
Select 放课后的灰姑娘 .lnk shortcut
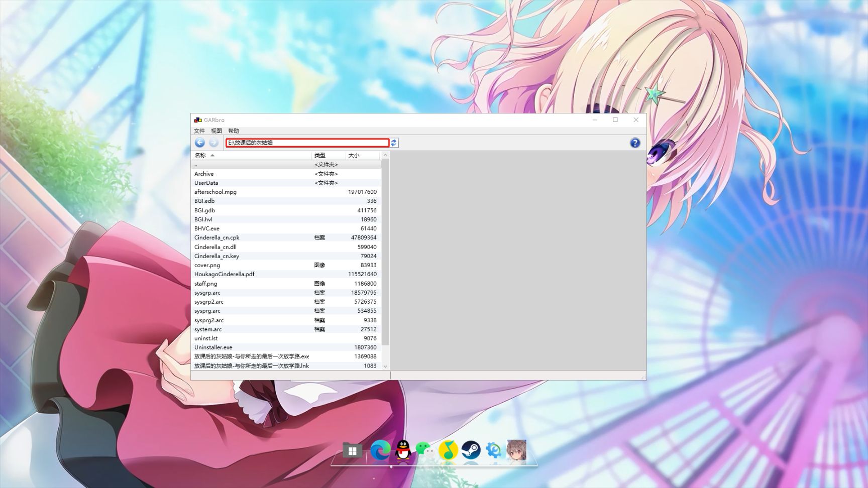pos(286,366)
